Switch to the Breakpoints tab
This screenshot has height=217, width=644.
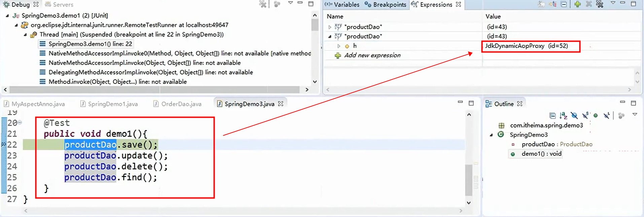pyautogui.click(x=386, y=4)
